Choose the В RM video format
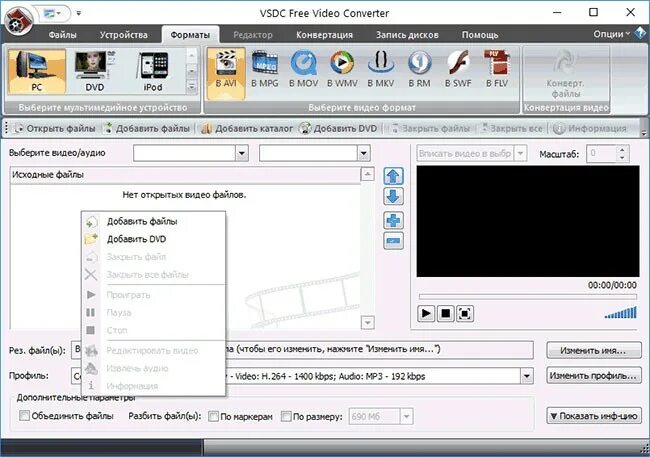 pyautogui.click(x=420, y=70)
